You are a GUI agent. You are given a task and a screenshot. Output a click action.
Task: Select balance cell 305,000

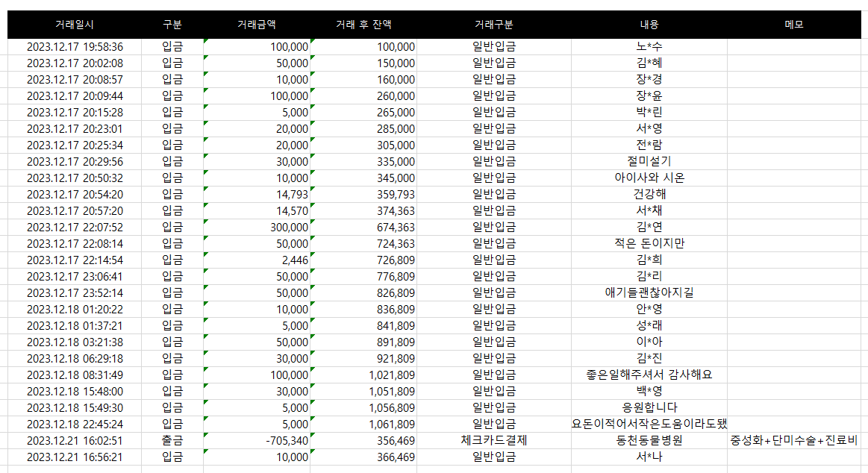pos(363,145)
